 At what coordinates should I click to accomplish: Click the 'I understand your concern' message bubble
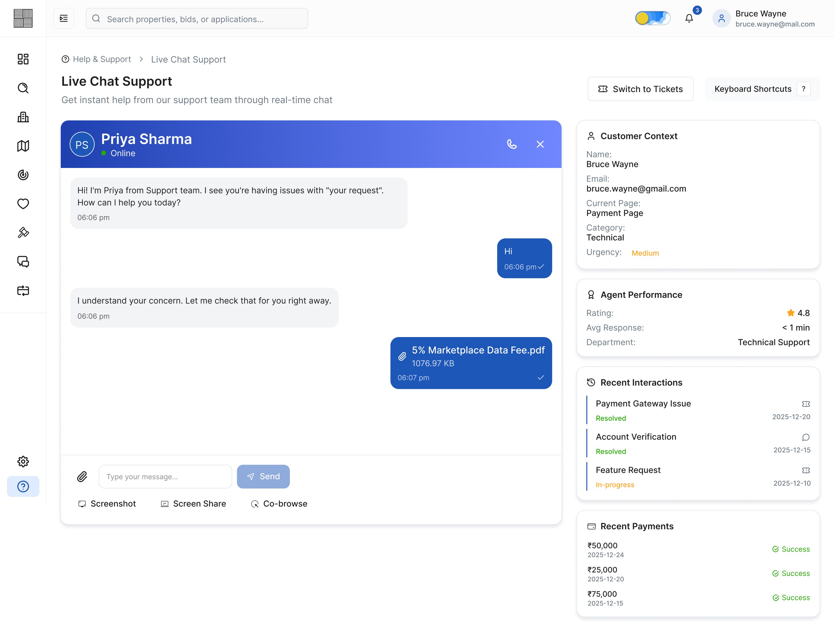pyautogui.click(x=204, y=308)
